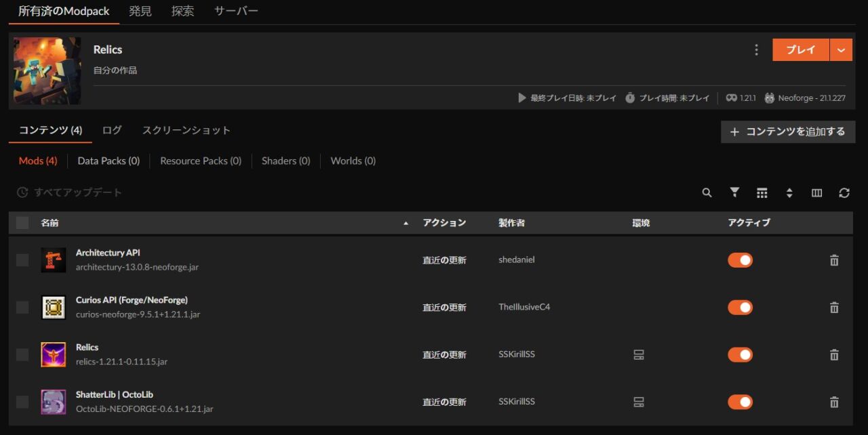Disable the Curios API mod toggle
Screen dimensions: 868x435
click(740, 307)
